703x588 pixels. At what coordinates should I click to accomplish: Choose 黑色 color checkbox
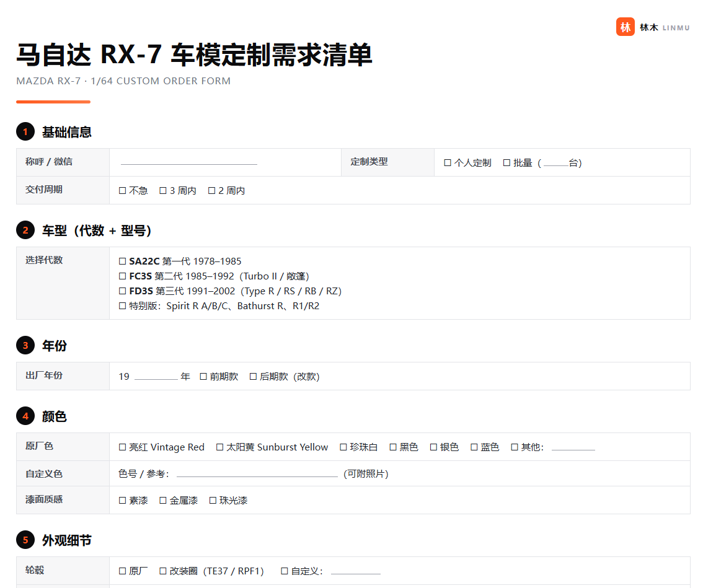point(393,447)
